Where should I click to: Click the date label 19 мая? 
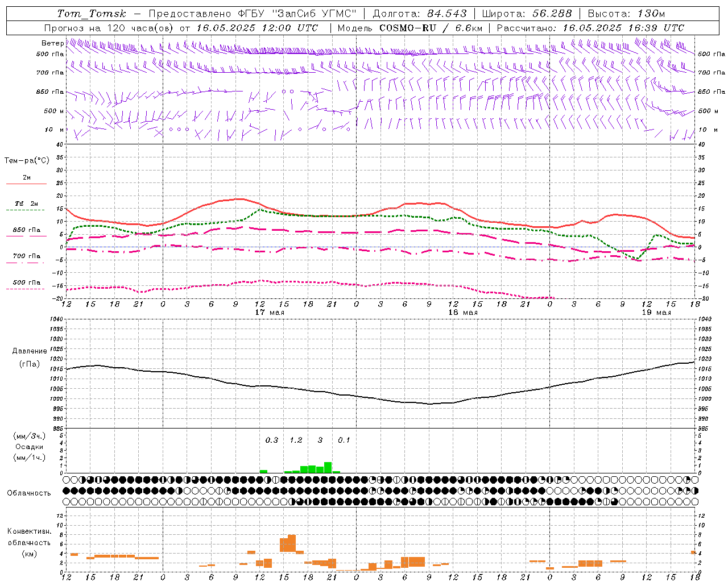pos(656,313)
